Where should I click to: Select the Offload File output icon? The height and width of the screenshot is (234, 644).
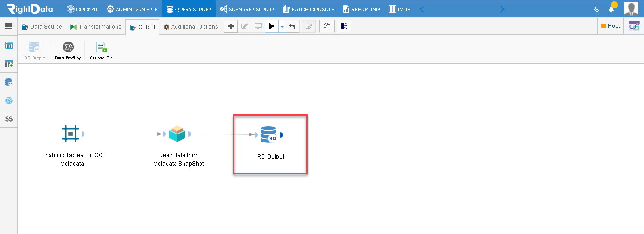point(101,47)
